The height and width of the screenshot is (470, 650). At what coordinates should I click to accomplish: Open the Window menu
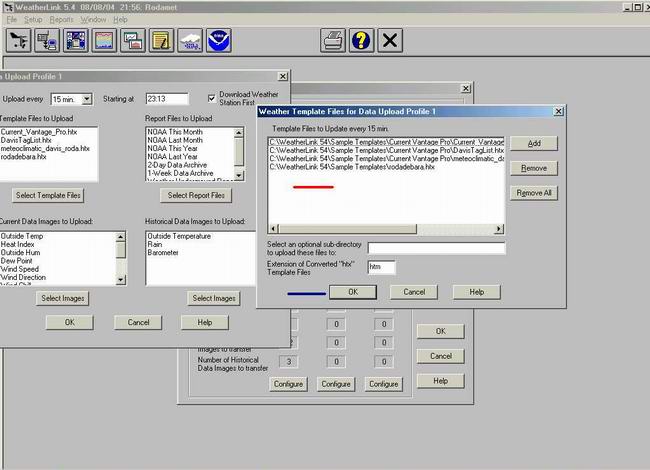[x=93, y=19]
